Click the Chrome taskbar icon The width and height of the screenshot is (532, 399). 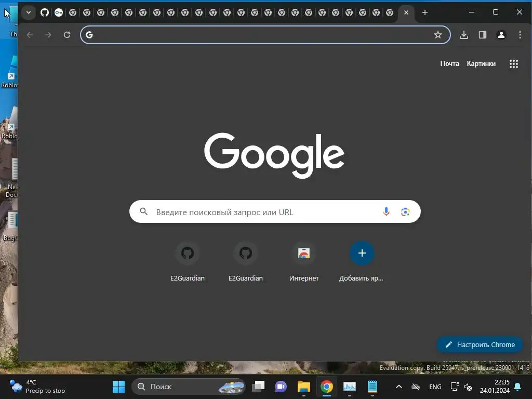pyautogui.click(x=327, y=387)
